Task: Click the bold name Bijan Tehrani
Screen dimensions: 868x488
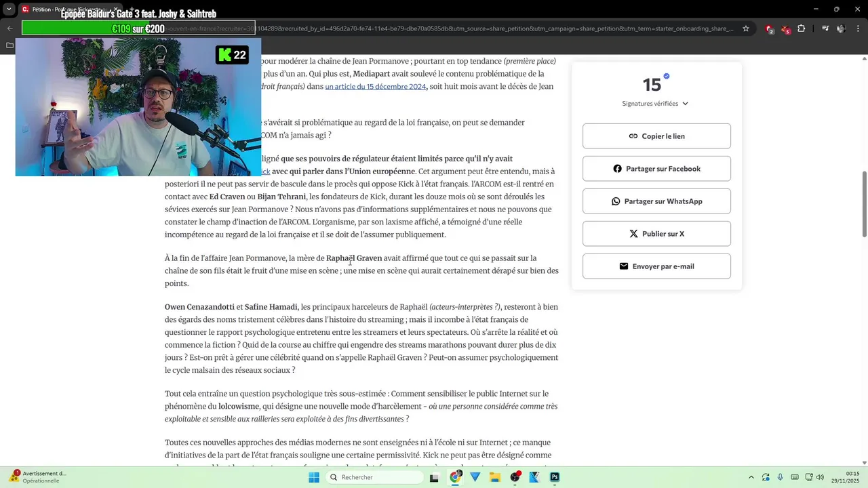Action: (281, 197)
